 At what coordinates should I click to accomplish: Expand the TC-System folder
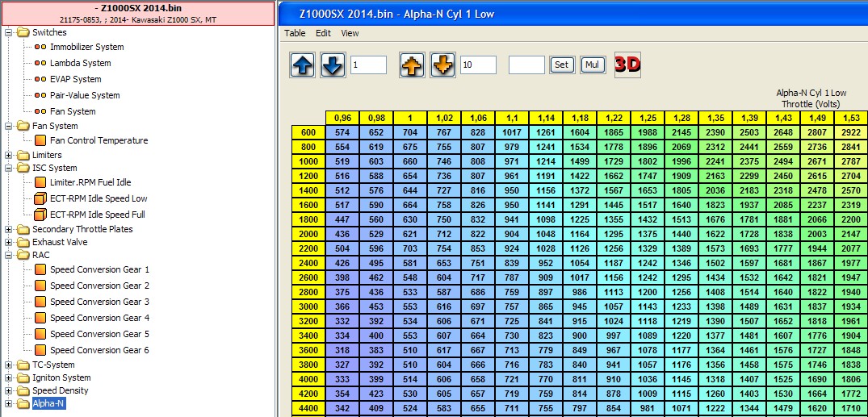click(9, 365)
